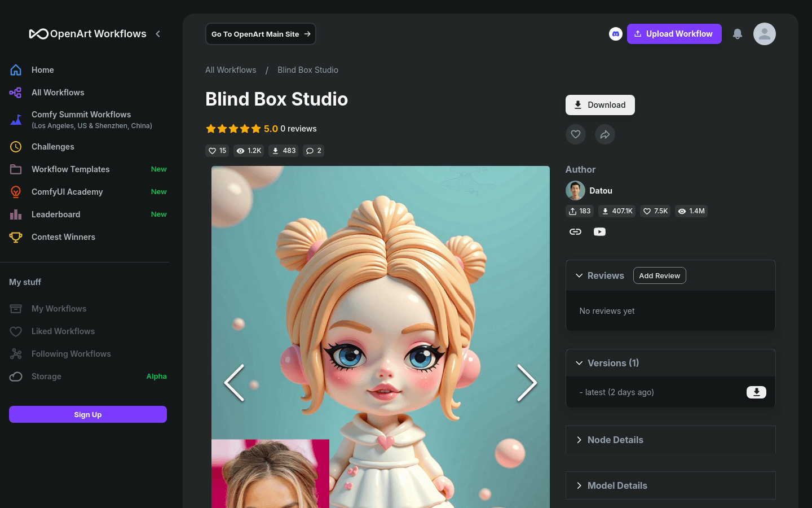Open Following Workflows in My stuff
The height and width of the screenshot is (508, 812).
(71, 354)
